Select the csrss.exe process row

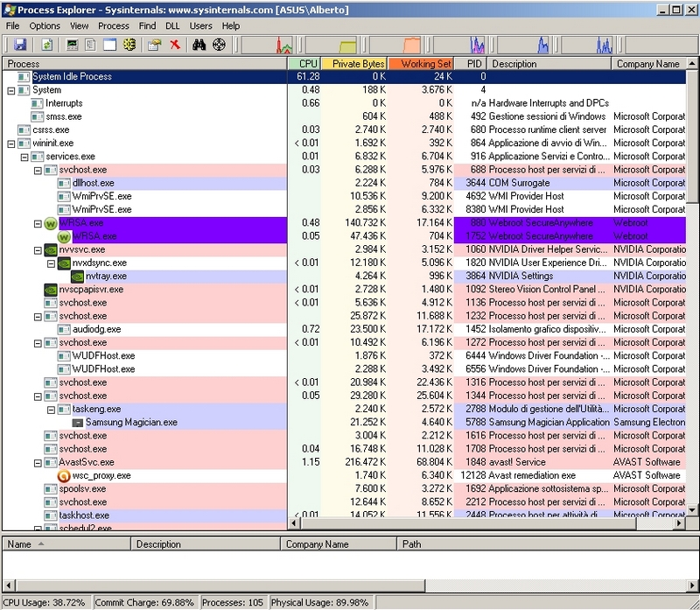pyautogui.click(x=344, y=130)
